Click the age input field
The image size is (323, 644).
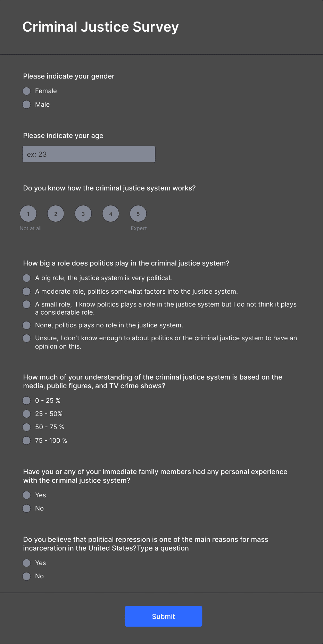click(89, 154)
